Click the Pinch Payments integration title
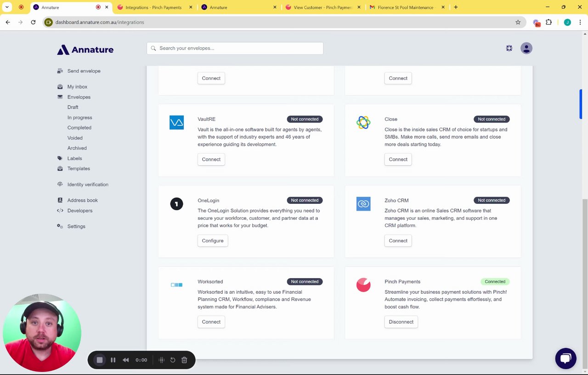The height and width of the screenshot is (375, 588). click(402, 281)
